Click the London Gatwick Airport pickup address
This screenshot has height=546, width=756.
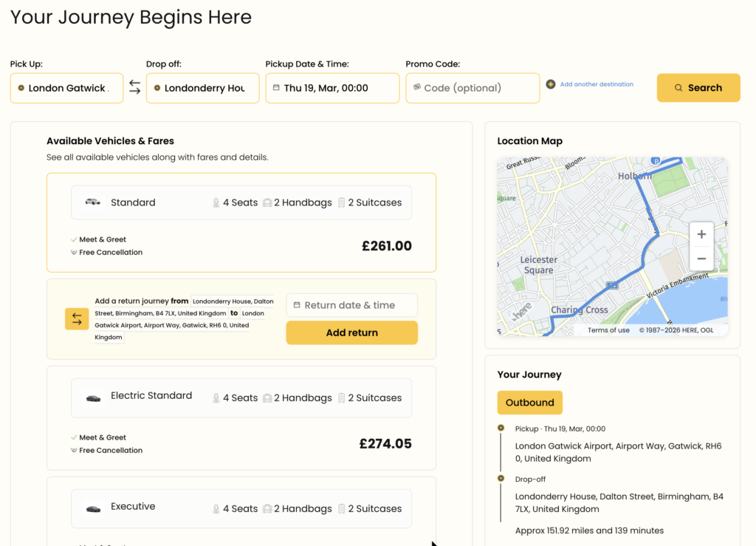[x=618, y=452]
